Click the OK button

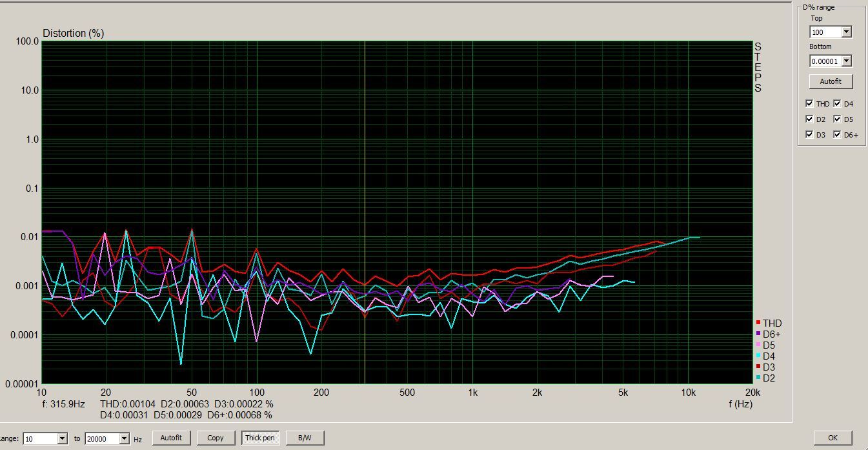(x=833, y=438)
